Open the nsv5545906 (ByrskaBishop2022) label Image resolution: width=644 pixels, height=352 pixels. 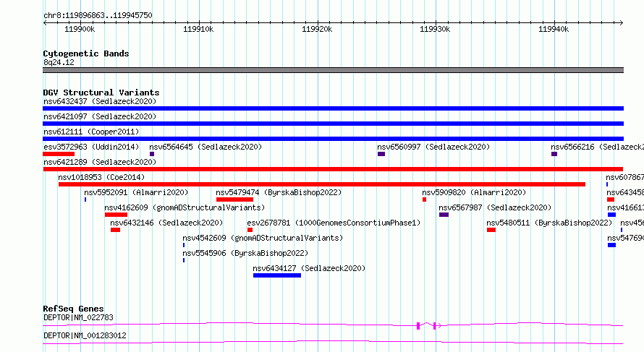click(x=245, y=253)
